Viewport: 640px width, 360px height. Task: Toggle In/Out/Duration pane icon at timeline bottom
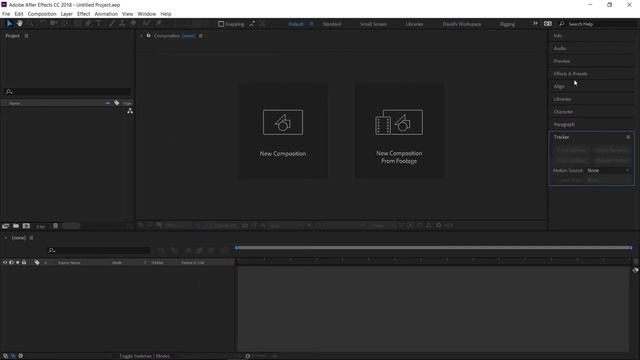point(20,356)
